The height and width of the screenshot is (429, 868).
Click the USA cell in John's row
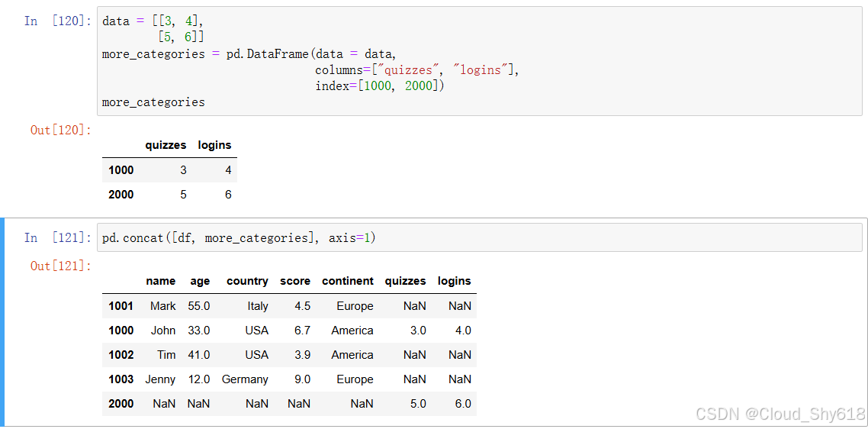pyautogui.click(x=257, y=331)
